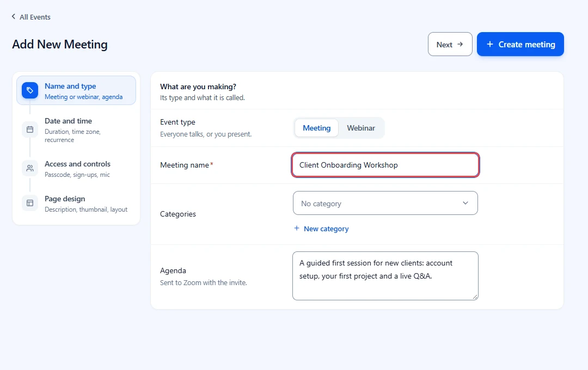588x370 pixels.
Task: Click the 'What are you making?' heading
Action: pos(198,87)
